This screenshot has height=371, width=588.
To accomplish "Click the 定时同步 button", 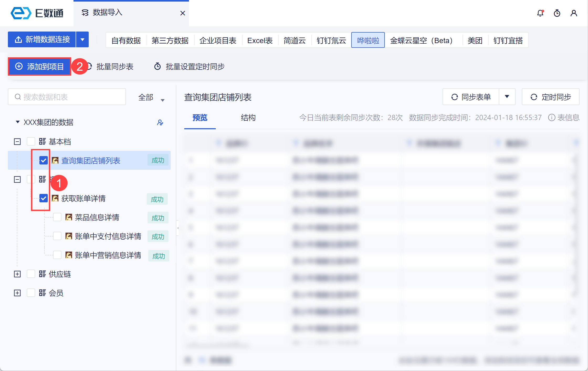I will (x=550, y=97).
